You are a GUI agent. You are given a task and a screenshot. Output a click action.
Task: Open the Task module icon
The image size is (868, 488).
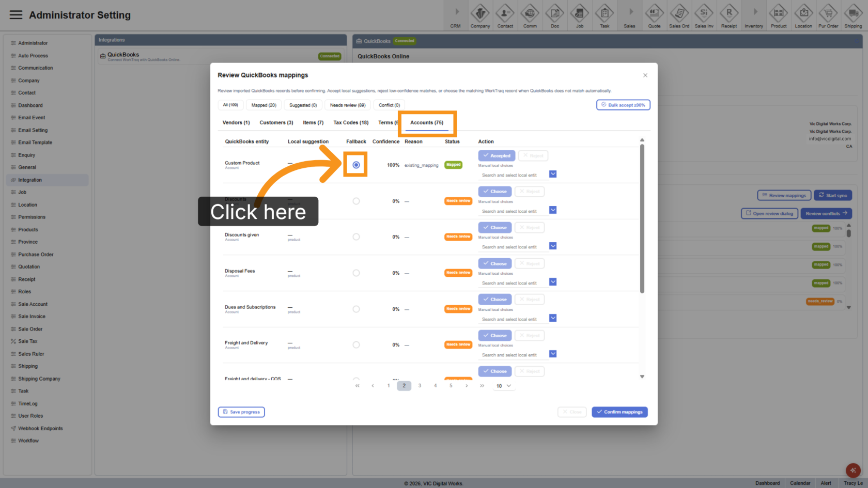[605, 15]
